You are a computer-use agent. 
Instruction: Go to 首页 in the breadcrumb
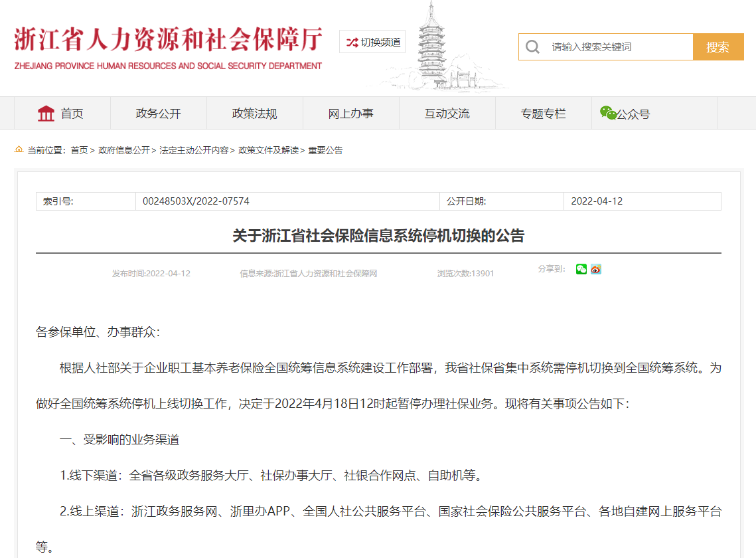click(x=79, y=150)
